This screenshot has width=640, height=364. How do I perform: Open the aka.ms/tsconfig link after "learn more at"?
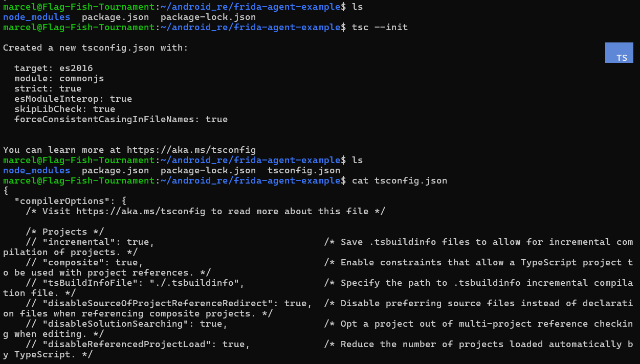coord(191,150)
